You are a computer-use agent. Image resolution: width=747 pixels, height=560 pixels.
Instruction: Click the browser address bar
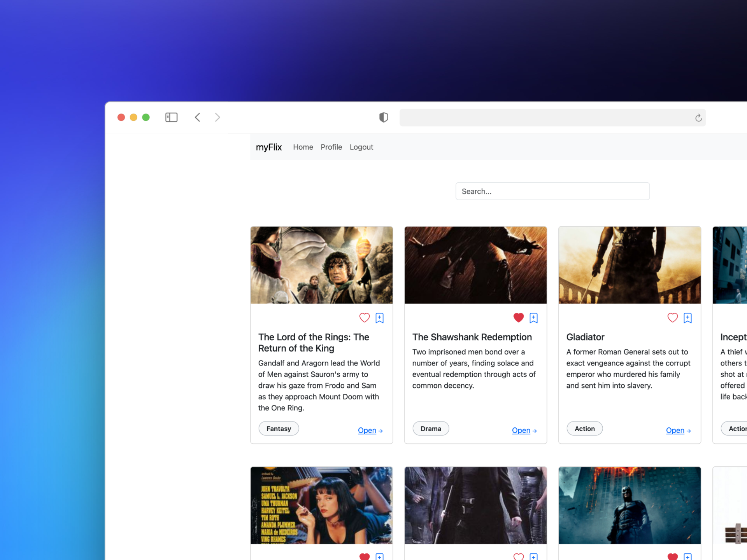(x=552, y=117)
